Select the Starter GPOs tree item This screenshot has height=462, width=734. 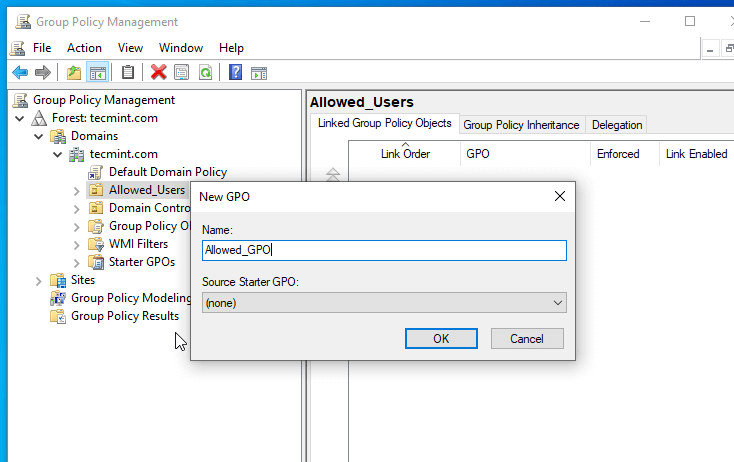142,262
